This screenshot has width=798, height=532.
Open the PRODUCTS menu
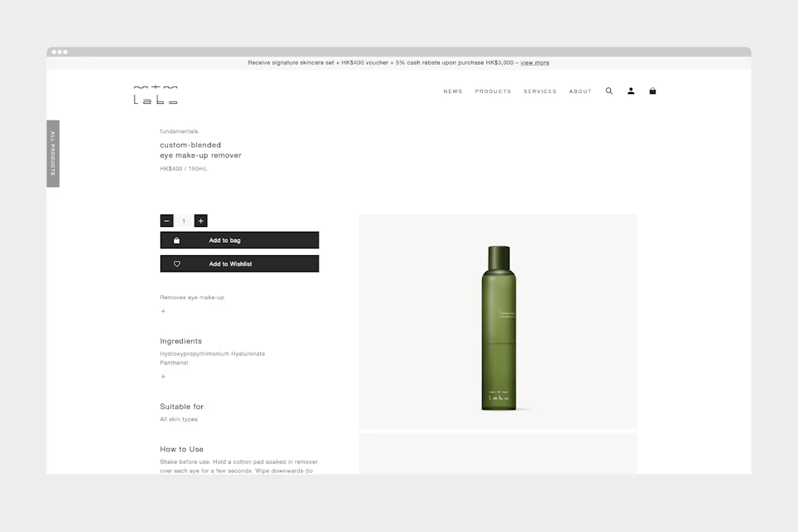[x=493, y=91]
